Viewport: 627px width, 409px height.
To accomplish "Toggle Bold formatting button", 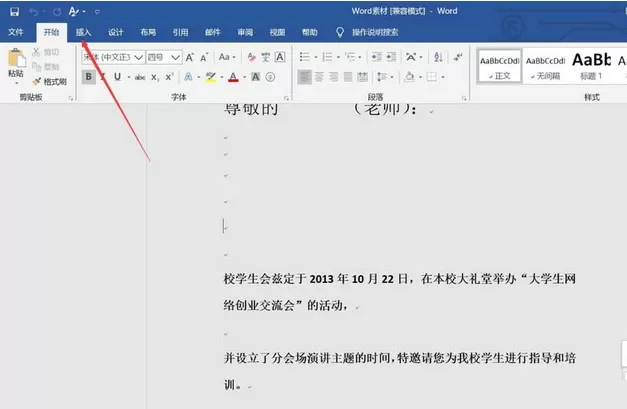I will point(88,77).
